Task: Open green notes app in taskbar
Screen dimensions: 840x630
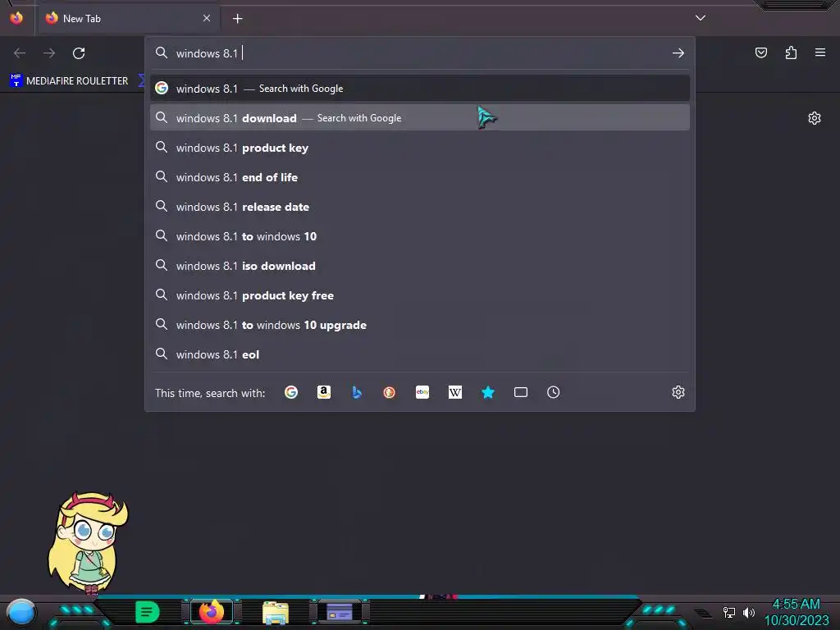Action: tap(148, 612)
